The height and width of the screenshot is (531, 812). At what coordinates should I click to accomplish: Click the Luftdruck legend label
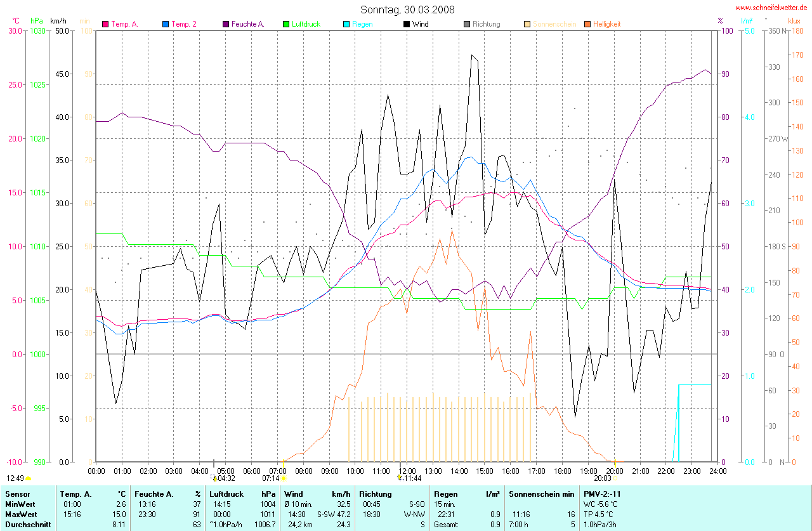[x=306, y=24]
